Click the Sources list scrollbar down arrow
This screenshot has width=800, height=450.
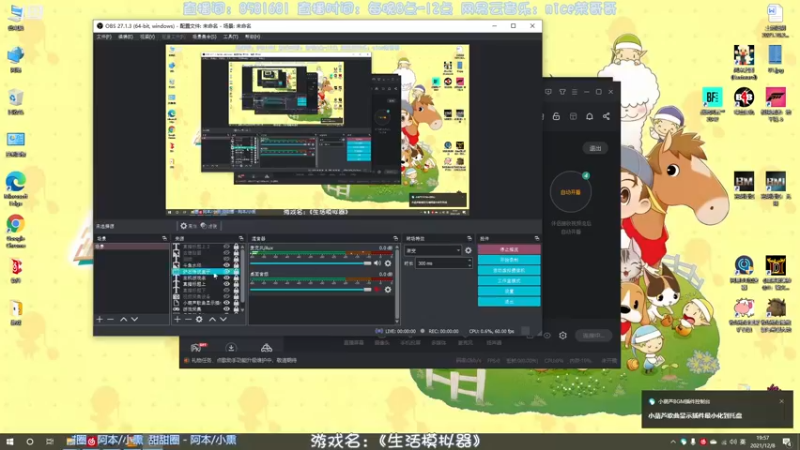[x=242, y=310]
